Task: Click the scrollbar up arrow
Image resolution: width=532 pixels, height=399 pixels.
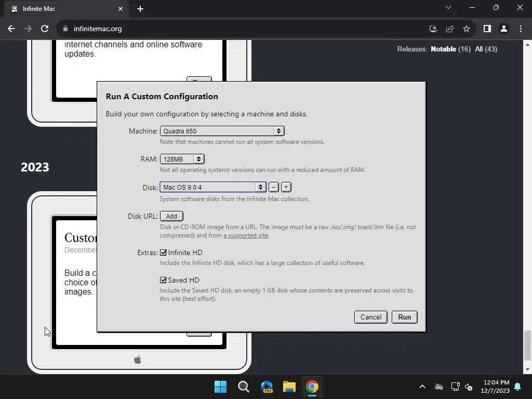Action: click(x=527, y=45)
